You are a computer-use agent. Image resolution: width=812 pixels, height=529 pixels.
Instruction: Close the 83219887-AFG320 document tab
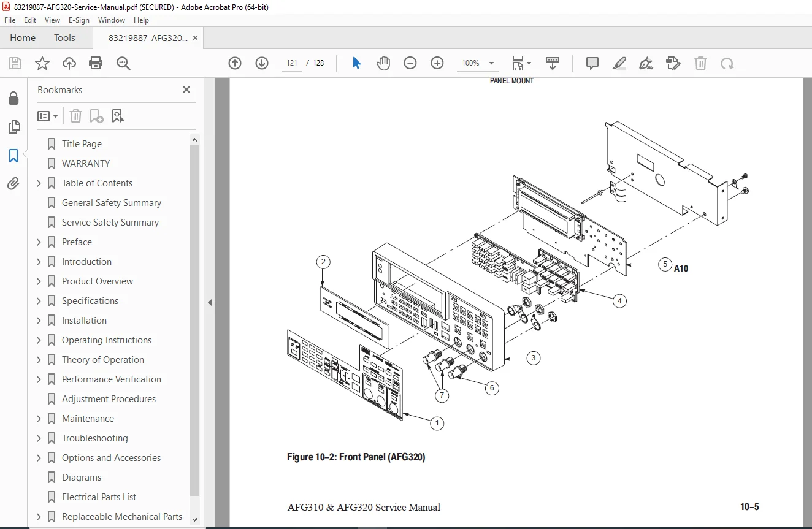[x=195, y=38]
